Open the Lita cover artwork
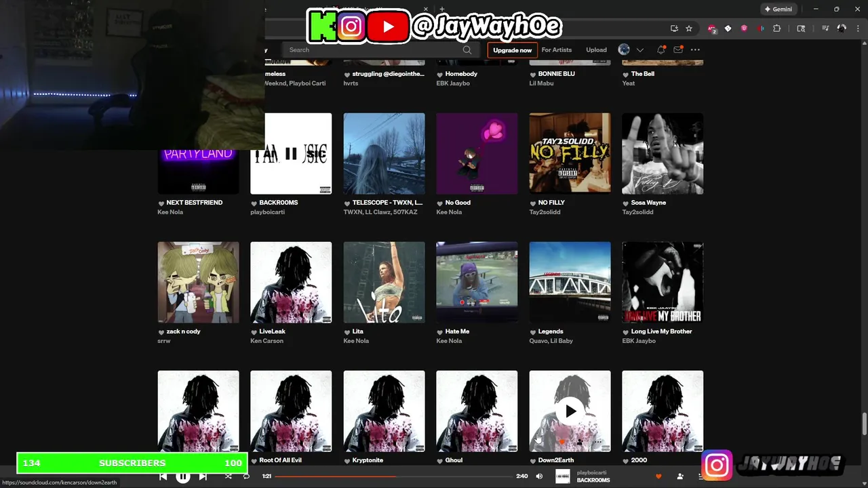This screenshot has height=488, width=868. (x=384, y=282)
